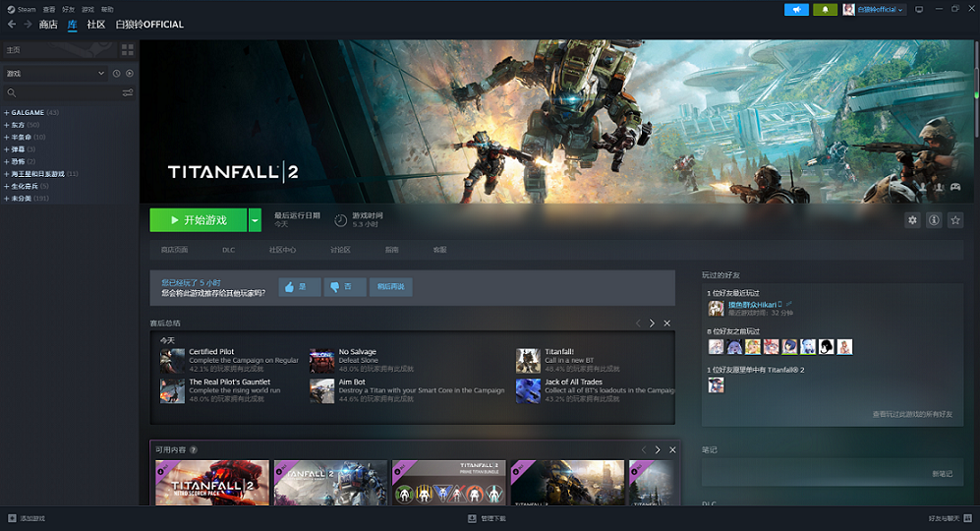Open game settings gear icon
This screenshot has width=980, height=531.
coord(912,220)
